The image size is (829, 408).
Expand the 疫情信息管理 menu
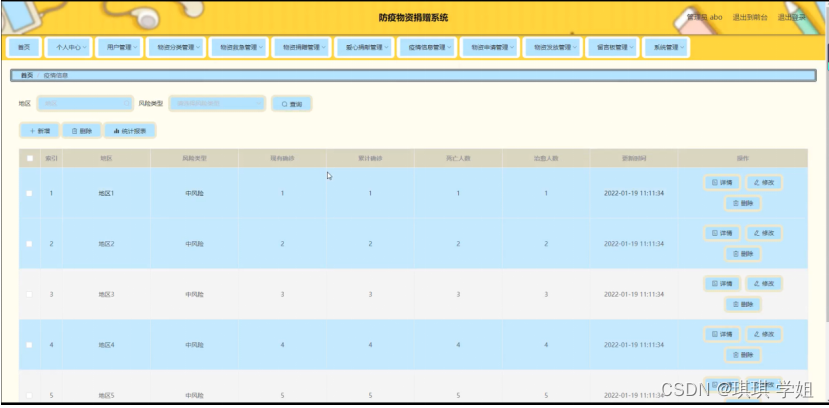click(x=427, y=47)
